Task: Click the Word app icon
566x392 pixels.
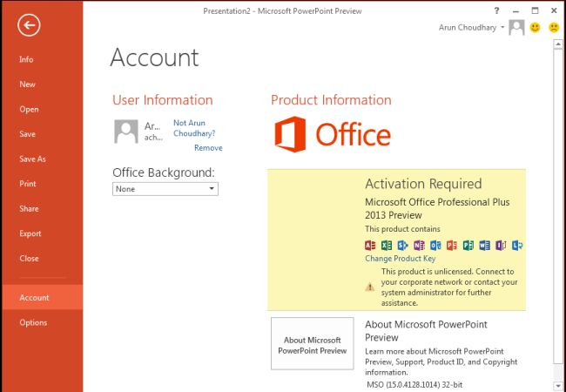Action: (483, 245)
